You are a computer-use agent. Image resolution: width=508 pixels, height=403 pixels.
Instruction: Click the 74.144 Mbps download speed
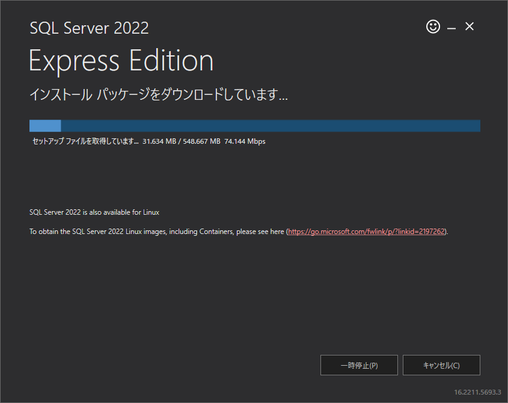click(x=245, y=141)
